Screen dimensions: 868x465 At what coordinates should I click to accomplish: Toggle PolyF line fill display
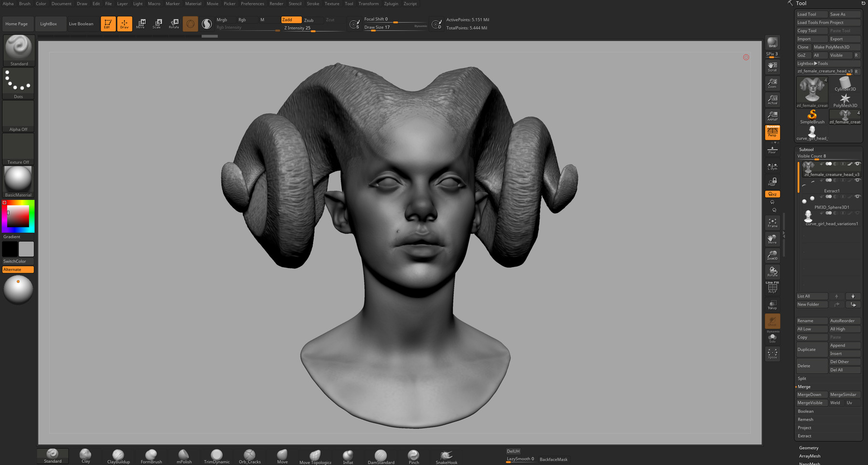point(772,288)
